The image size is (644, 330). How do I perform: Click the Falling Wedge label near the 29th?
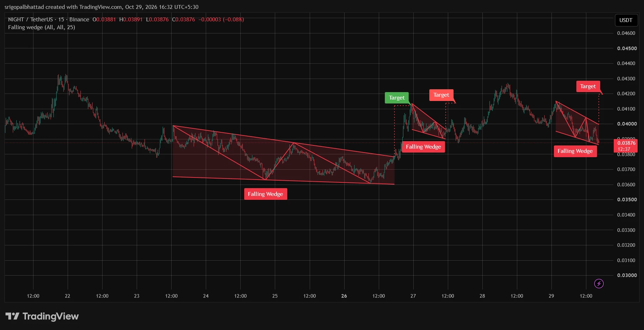(575, 151)
